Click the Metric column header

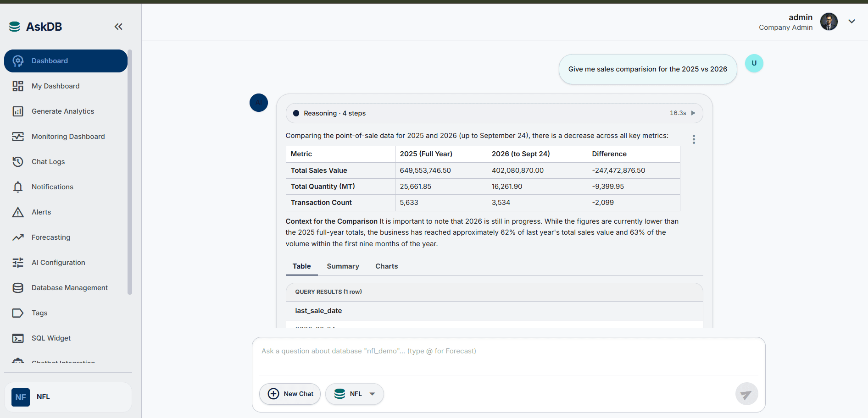coord(340,154)
